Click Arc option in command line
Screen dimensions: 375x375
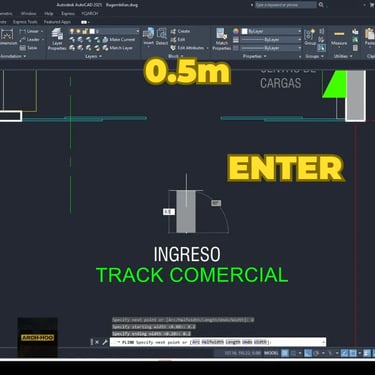[x=195, y=342]
